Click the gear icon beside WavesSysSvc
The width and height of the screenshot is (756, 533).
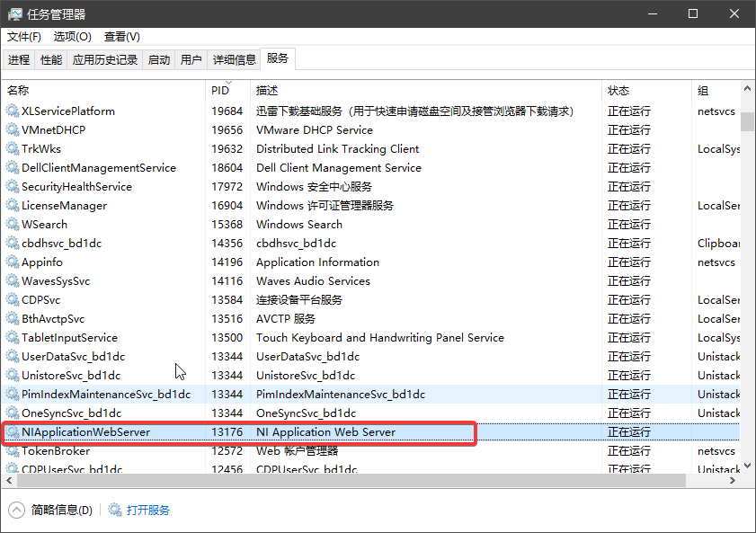[x=13, y=281]
